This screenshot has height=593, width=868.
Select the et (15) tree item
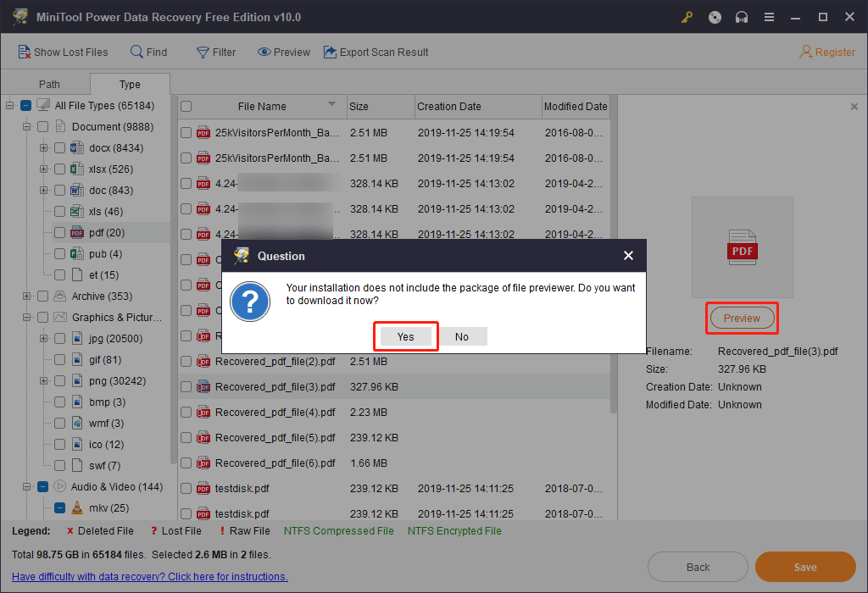click(x=103, y=275)
